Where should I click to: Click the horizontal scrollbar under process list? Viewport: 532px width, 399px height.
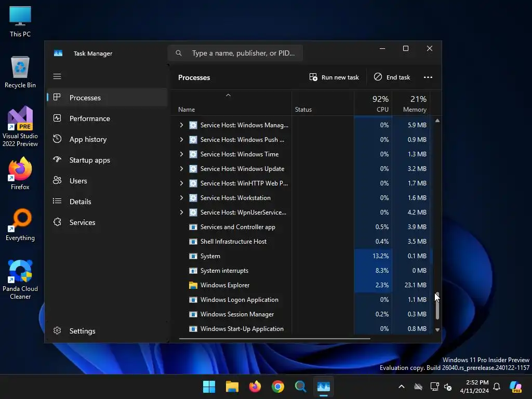[x=275, y=338]
